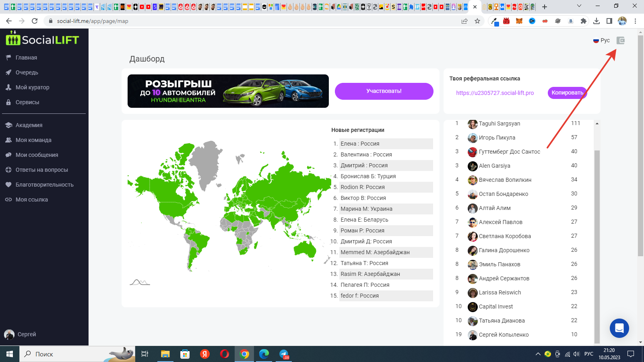This screenshot has height=362, width=644.
Task: Open the MetaMask fox extension
Action: coord(519,21)
